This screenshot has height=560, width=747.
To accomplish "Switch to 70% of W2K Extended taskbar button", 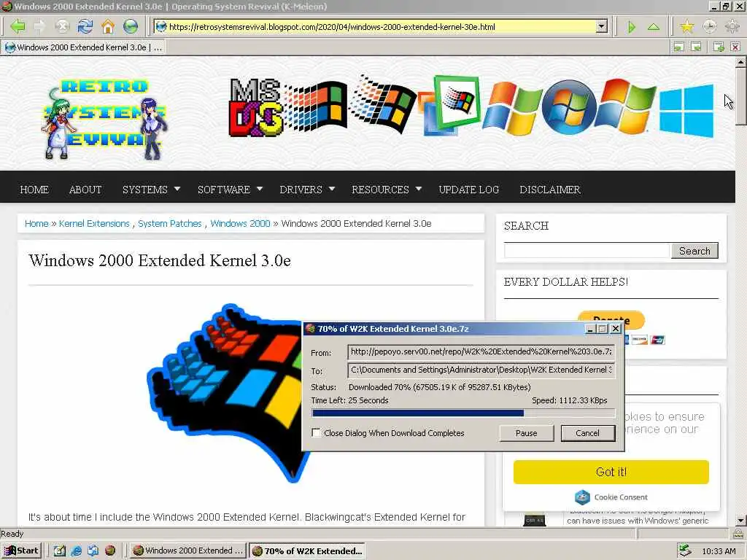I will 307,551.
